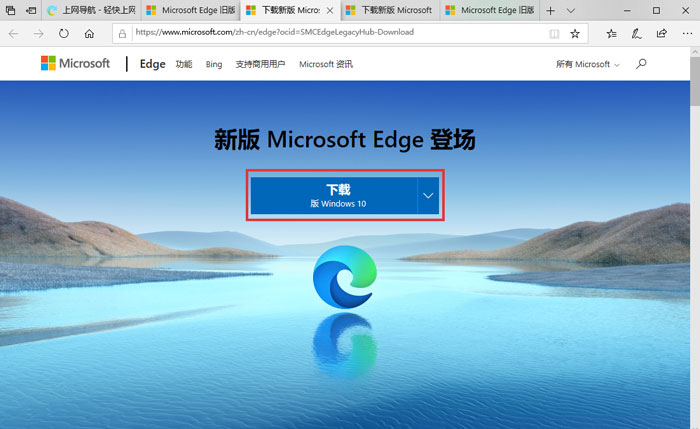Screen dimensions: 700x429
Task: Expand the download platform chevron
Action: click(x=428, y=196)
